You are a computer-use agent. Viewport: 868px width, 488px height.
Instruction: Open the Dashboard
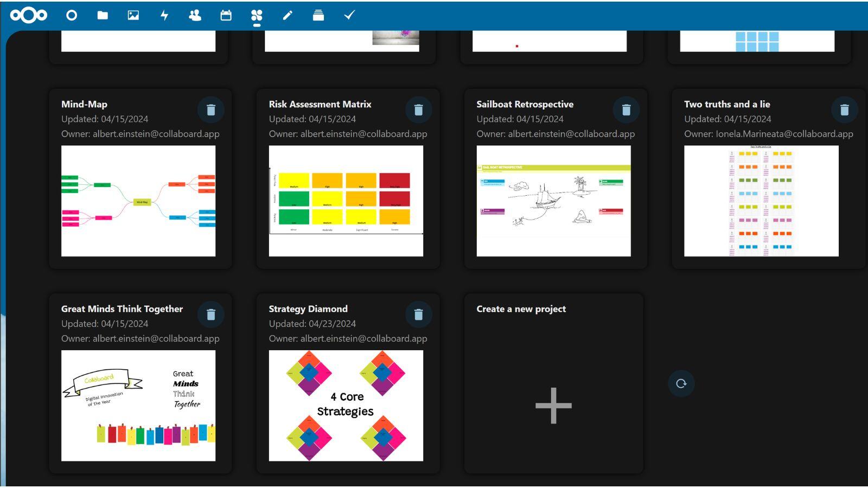tap(71, 16)
